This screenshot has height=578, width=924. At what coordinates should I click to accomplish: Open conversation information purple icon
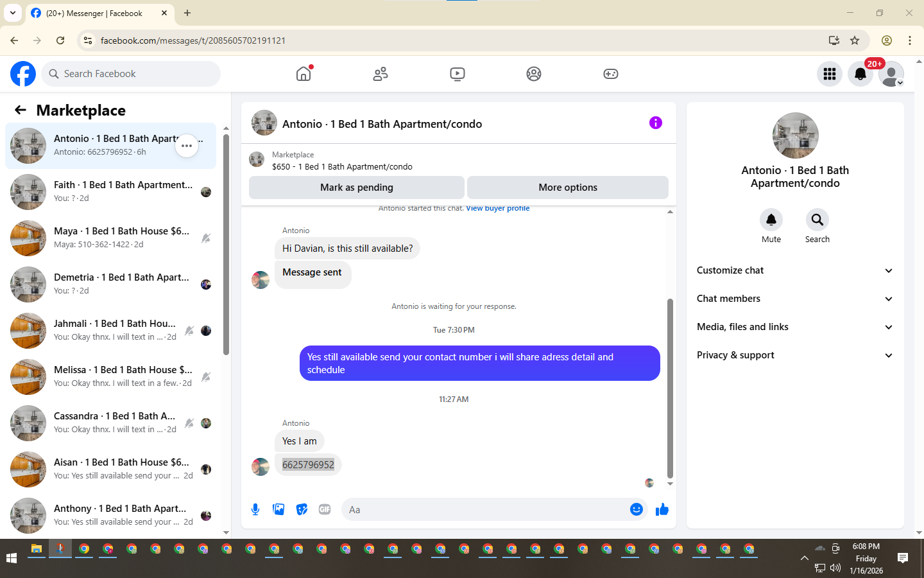[655, 123]
